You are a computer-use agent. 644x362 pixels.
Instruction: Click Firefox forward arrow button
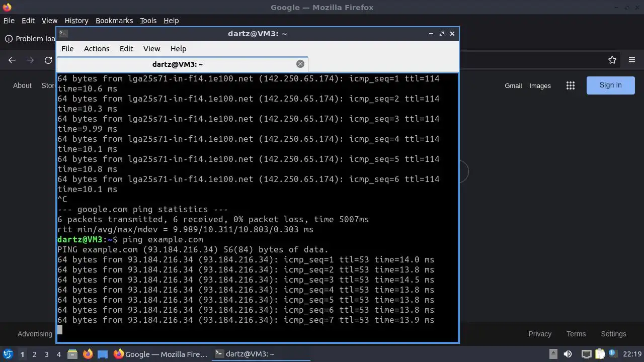tap(30, 60)
